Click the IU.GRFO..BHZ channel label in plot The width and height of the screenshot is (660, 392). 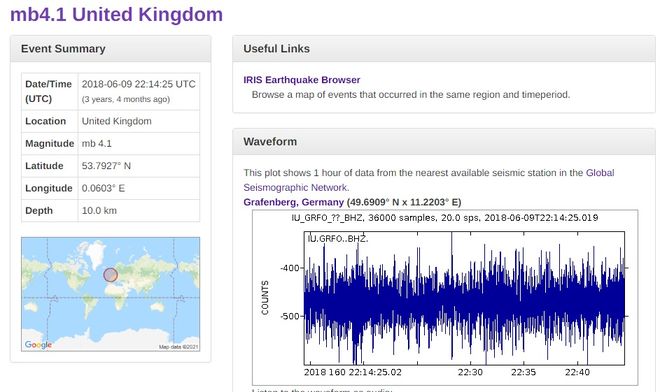(338, 239)
